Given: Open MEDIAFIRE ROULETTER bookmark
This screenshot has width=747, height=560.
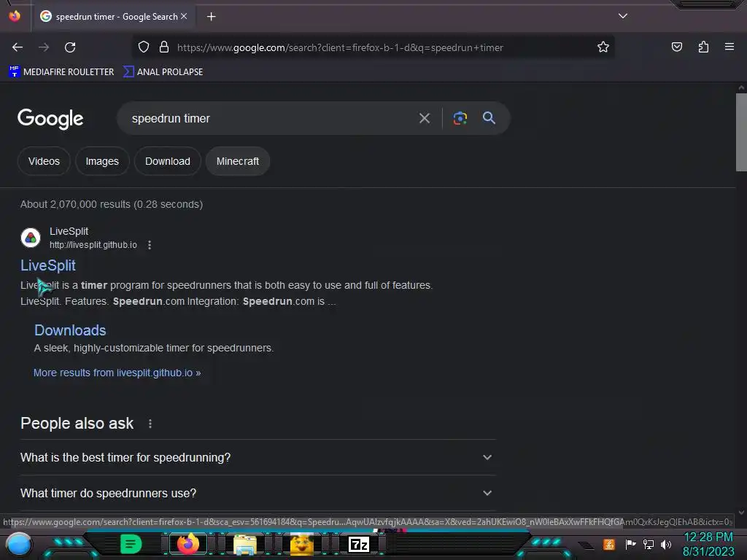Looking at the screenshot, I should pyautogui.click(x=61, y=72).
